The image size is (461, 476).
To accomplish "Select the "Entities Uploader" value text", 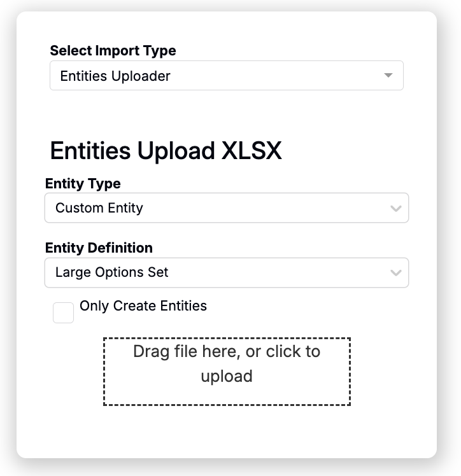I will pyautogui.click(x=115, y=76).
